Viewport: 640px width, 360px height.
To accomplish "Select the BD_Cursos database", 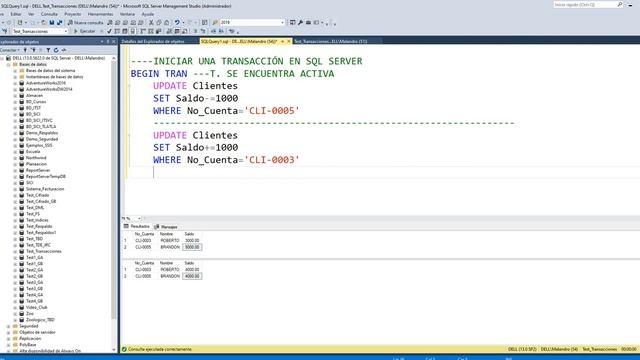I will coord(36,102).
